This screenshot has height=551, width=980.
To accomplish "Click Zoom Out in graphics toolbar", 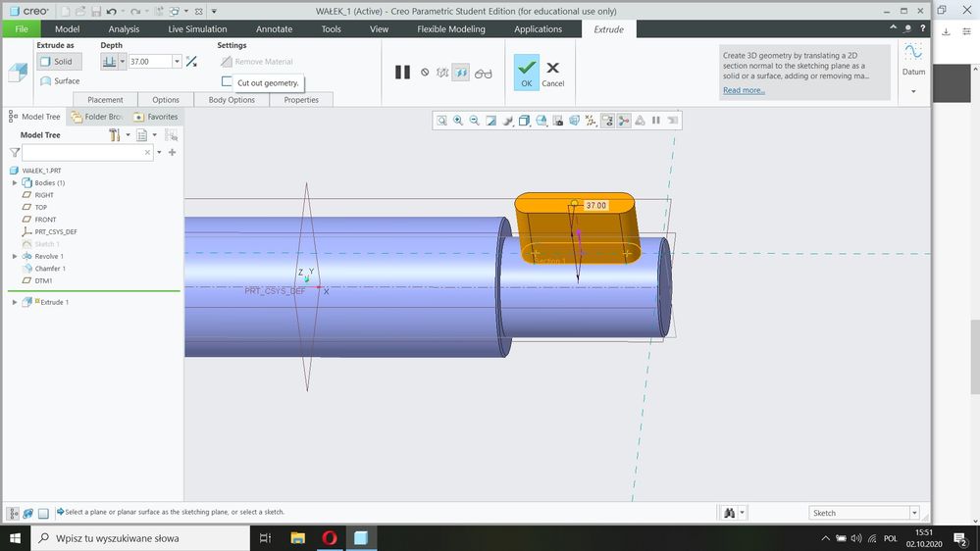I will 475,121.
